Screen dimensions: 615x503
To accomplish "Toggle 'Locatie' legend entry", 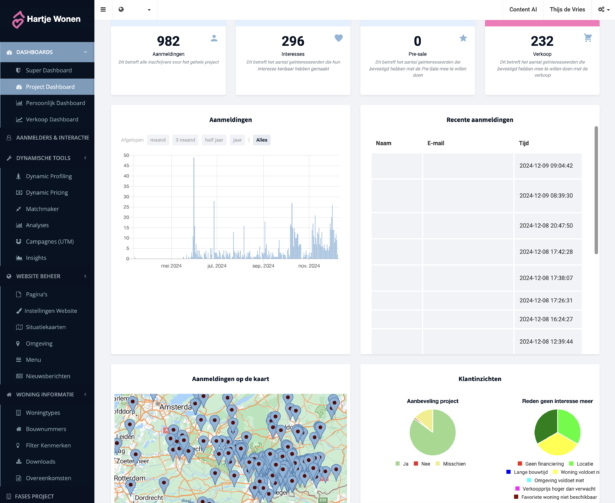I will tap(581, 464).
